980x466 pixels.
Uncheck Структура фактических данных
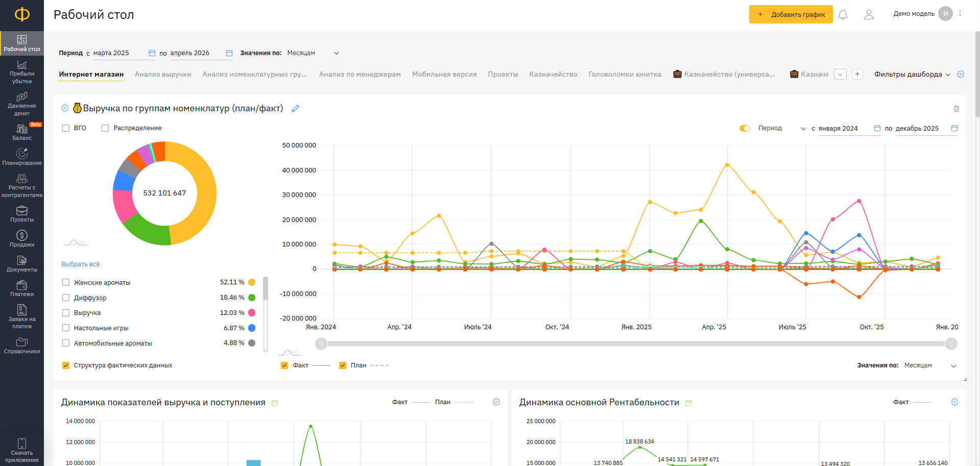pyautogui.click(x=66, y=365)
